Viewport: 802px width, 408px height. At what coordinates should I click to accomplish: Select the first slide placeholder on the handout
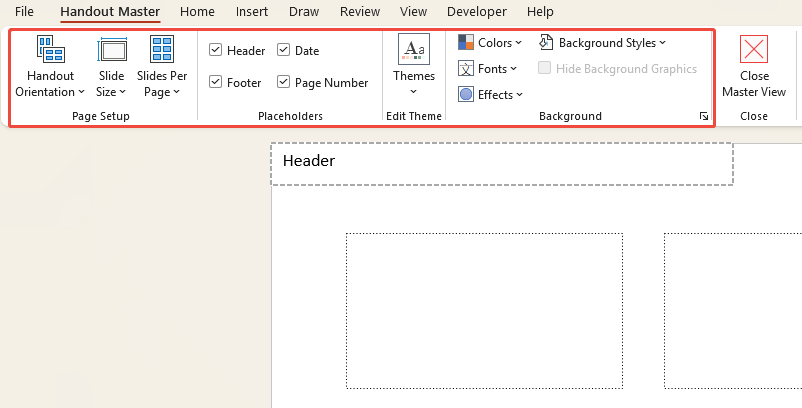pyautogui.click(x=484, y=311)
